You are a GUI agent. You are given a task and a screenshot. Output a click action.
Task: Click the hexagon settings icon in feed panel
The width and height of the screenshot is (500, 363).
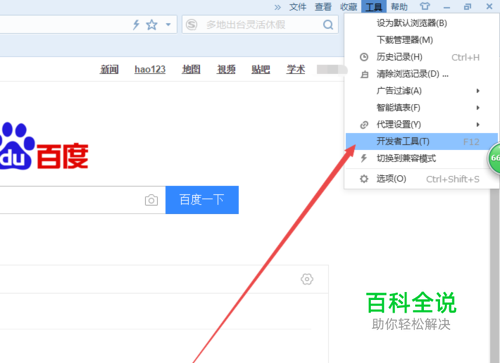(307, 279)
